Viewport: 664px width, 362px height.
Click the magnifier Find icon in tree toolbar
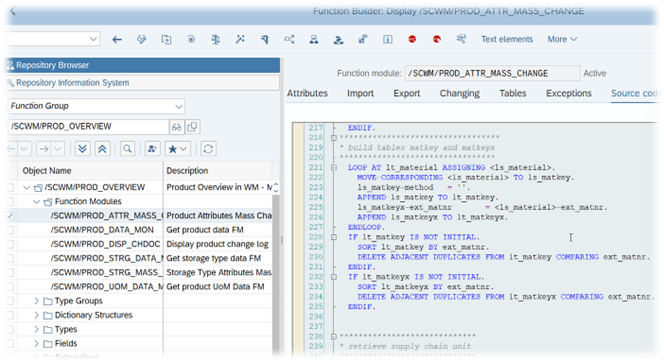127,149
